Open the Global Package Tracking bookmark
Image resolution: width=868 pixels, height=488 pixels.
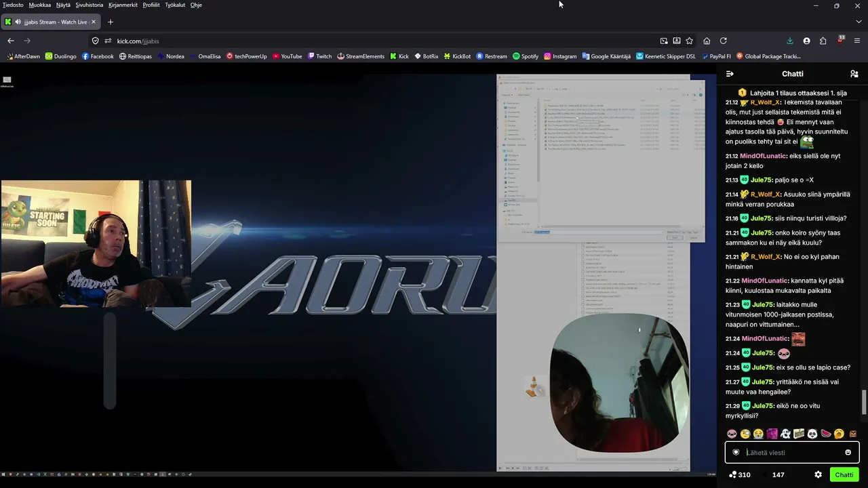tap(769, 56)
